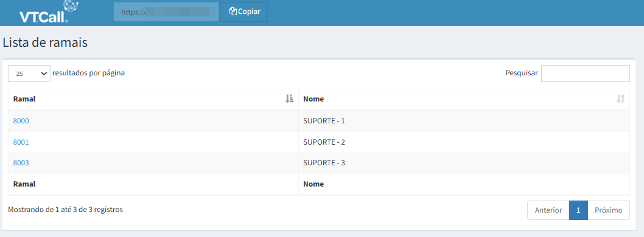Click the Lista de ramais heading

[x=45, y=43]
